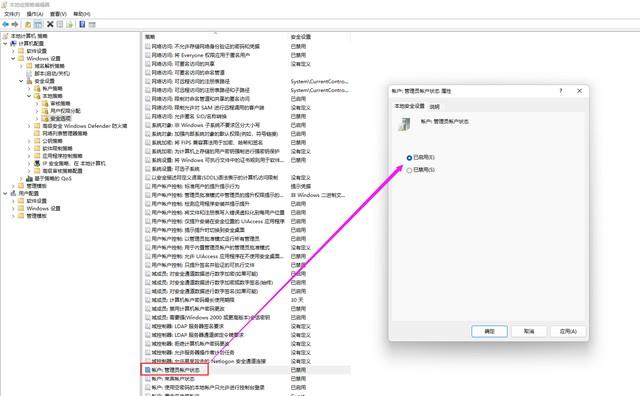Screen dimensions: 640x396
Task: Click the 确定 button
Action: pos(489,331)
